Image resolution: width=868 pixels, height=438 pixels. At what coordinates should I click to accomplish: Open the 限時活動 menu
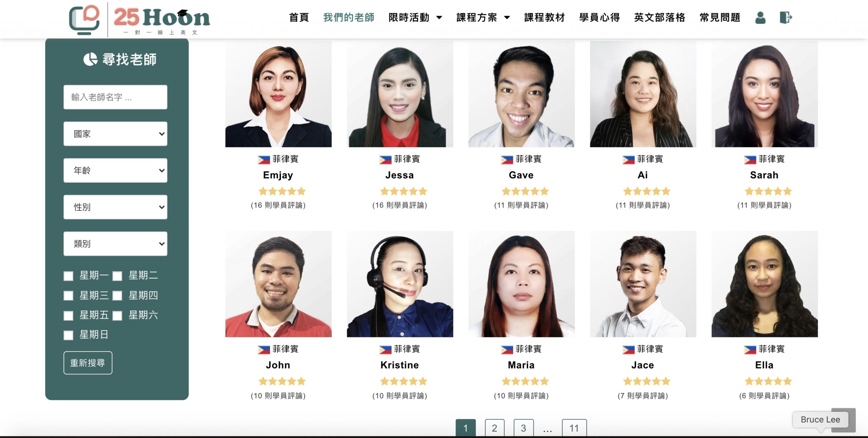click(x=415, y=17)
